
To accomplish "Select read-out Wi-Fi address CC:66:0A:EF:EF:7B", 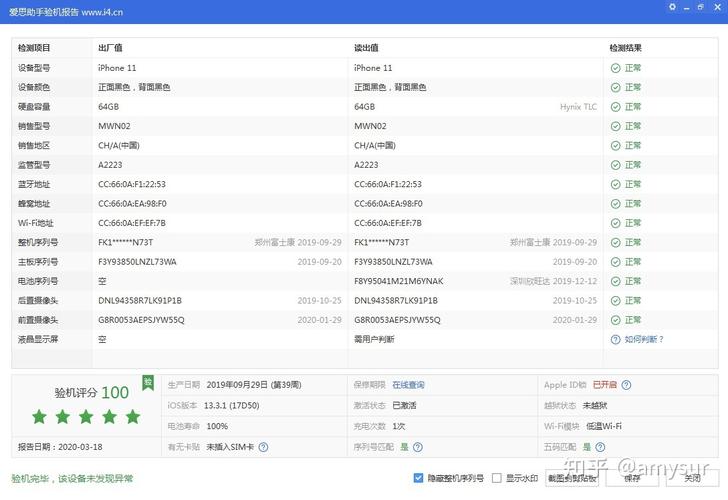I will pos(388,223).
